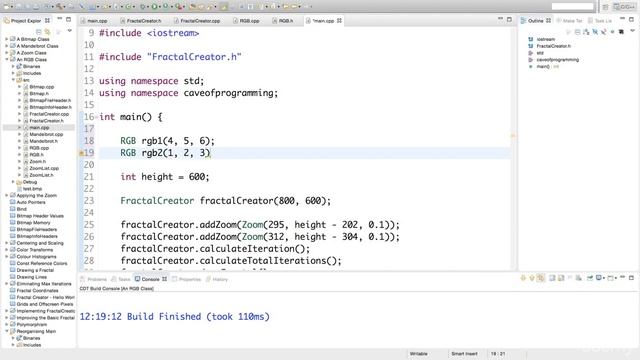Toggle Pin Console icon
The width and height of the screenshot is (640, 360).
click(590, 278)
